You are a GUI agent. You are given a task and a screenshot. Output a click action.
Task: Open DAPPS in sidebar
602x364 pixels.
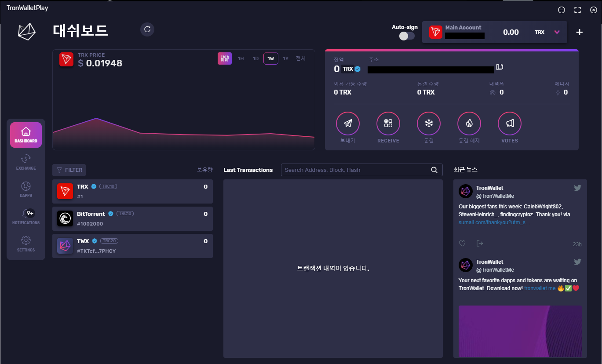click(26, 189)
